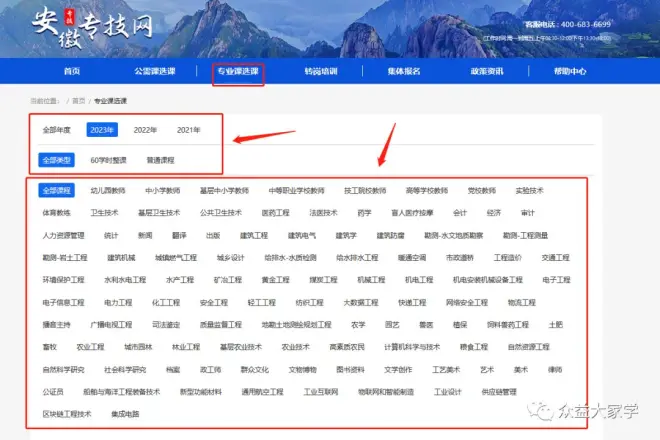This screenshot has height=440, width=660.
Task: Click the 首页 breadcrumb link
Action: pyautogui.click(x=78, y=101)
